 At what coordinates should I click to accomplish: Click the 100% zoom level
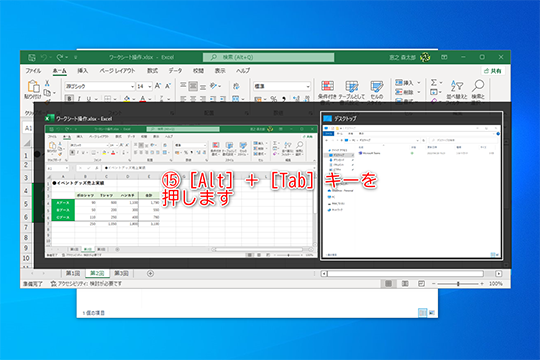[x=496, y=284]
